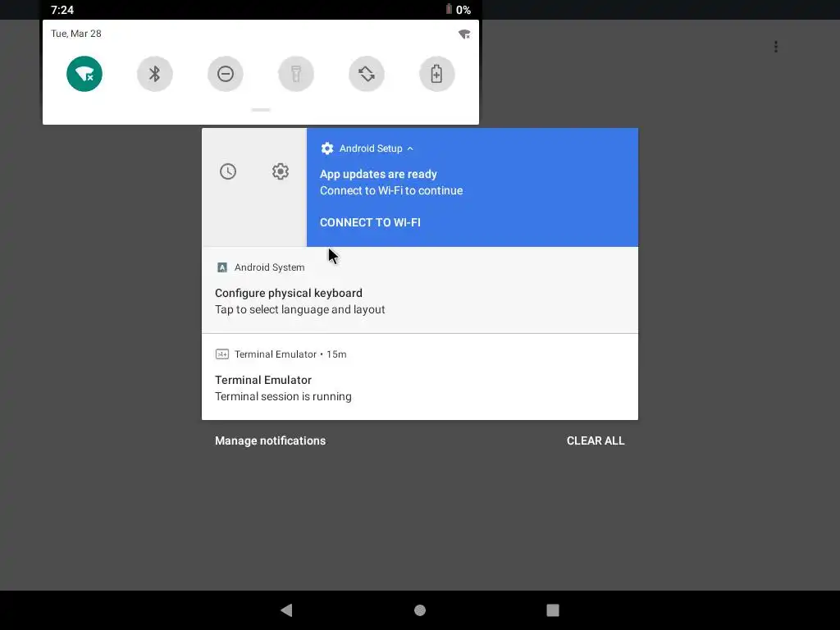
Task: Click 'Connect to Wi-Fi to continue' text
Action: click(391, 190)
